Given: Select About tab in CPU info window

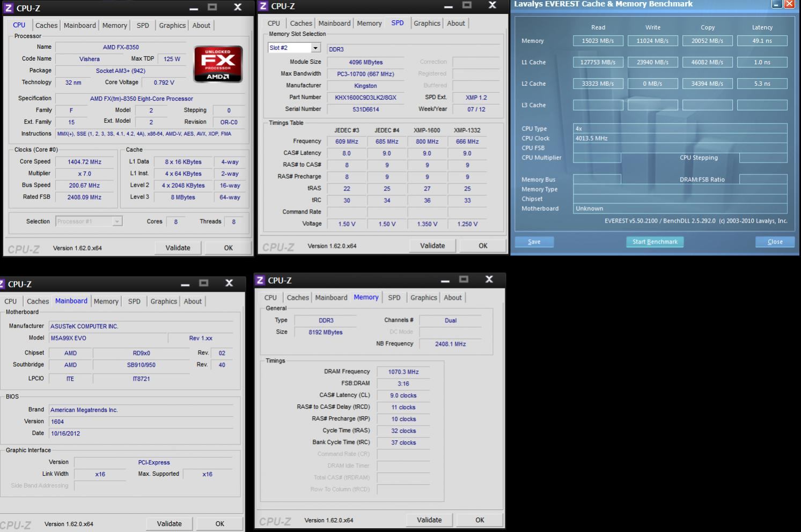Looking at the screenshot, I should (201, 25).
